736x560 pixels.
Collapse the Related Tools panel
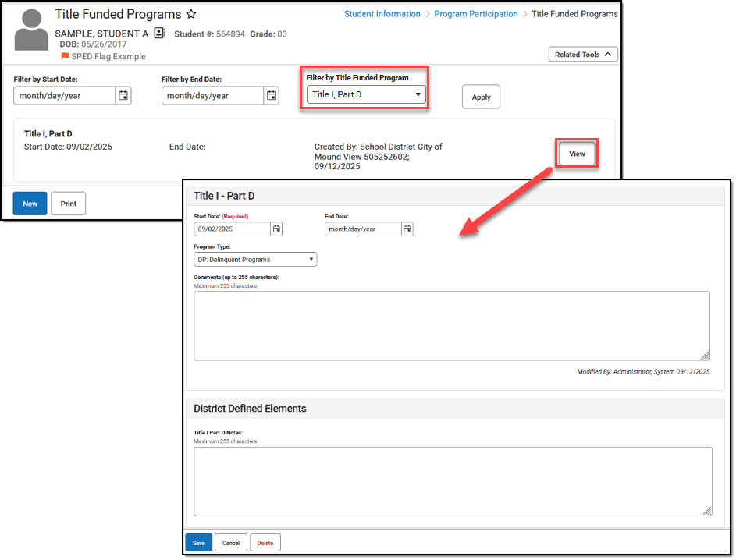point(583,54)
